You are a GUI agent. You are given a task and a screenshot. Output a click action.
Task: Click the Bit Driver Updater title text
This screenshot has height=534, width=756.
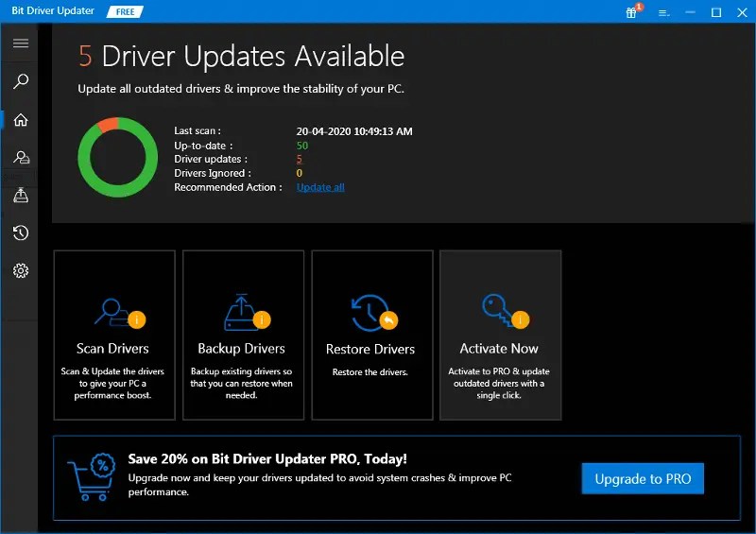pyautogui.click(x=53, y=10)
